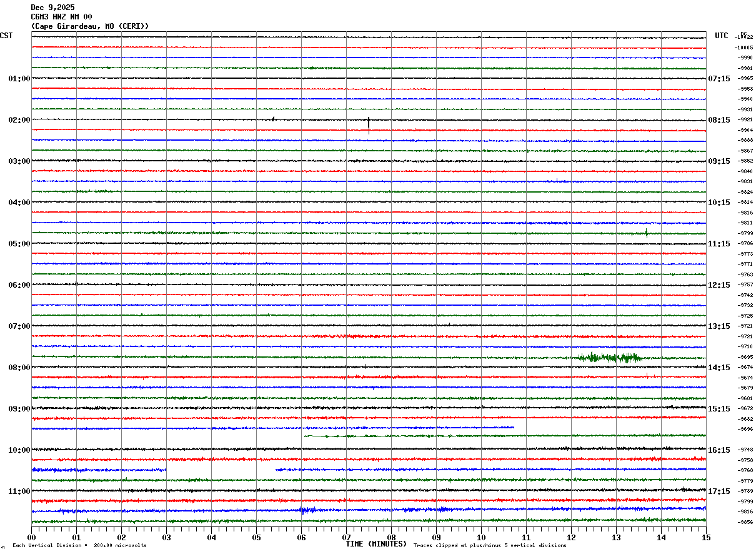756x554 pixels.
Task: Click the '16:15' UTC time label
Action: (719, 450)
